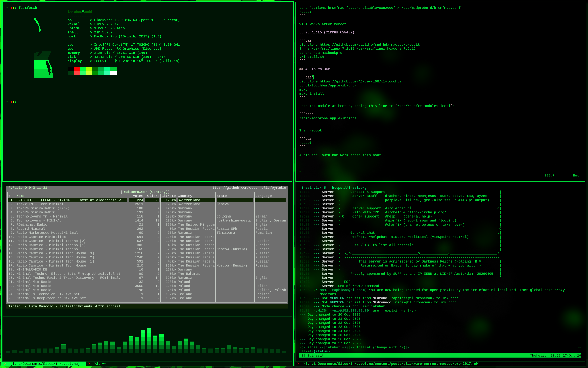Click the 'Bitrate' column header in PyRadio
The height and width of the screenshot is (368, 588).
(x=168, y=196)
